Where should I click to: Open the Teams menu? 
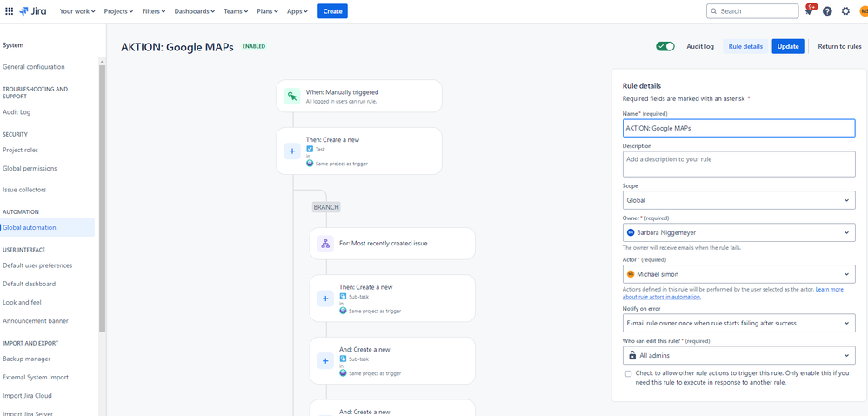(236, 11)
